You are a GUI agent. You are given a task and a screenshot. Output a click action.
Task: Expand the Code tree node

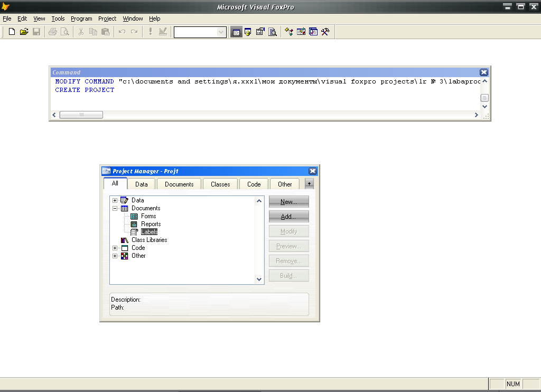[x=115, y=248]
